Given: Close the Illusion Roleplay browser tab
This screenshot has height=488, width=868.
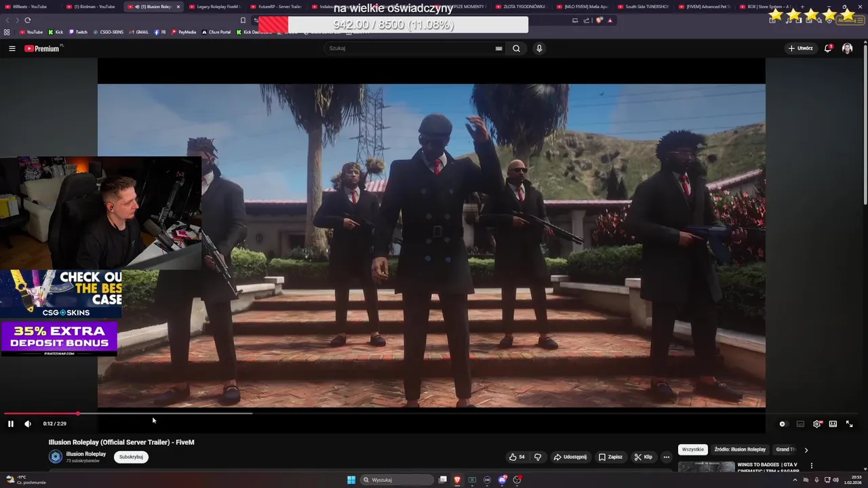Looking at the screenshot, I should point(178,7).
